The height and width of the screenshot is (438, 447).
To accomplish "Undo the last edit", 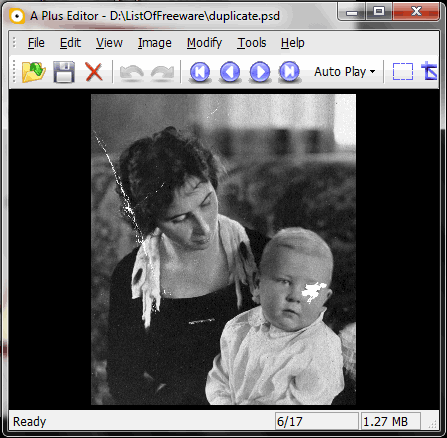I will click(132, 73).
